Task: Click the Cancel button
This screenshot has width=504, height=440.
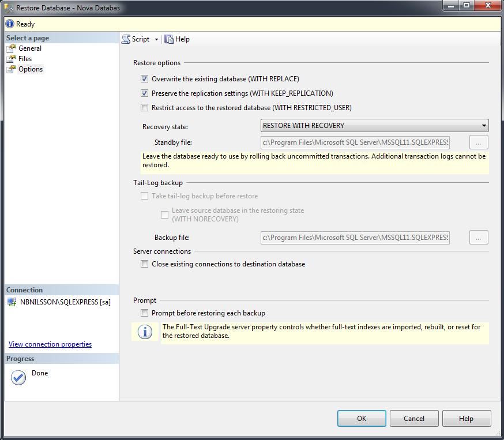Action: point(414,419)
